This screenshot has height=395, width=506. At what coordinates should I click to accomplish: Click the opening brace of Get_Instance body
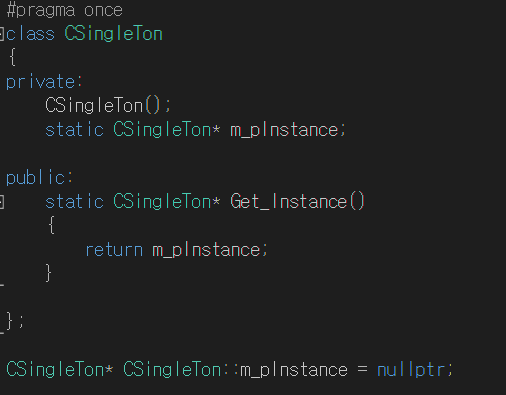pos(52,225)
